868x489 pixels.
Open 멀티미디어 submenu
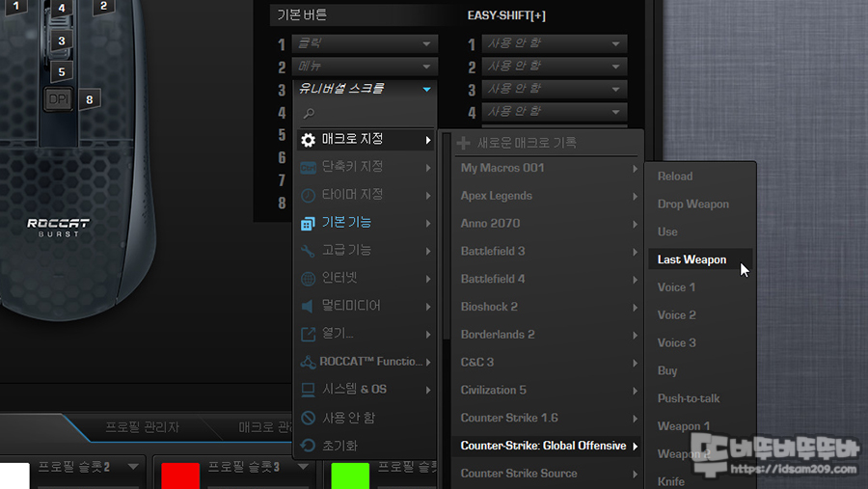coord(366,306)
